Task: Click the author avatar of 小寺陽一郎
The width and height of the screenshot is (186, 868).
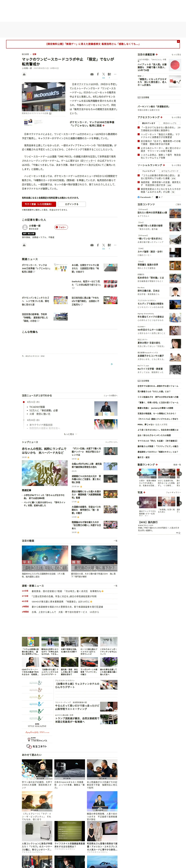Action: [x=25, y=227]
